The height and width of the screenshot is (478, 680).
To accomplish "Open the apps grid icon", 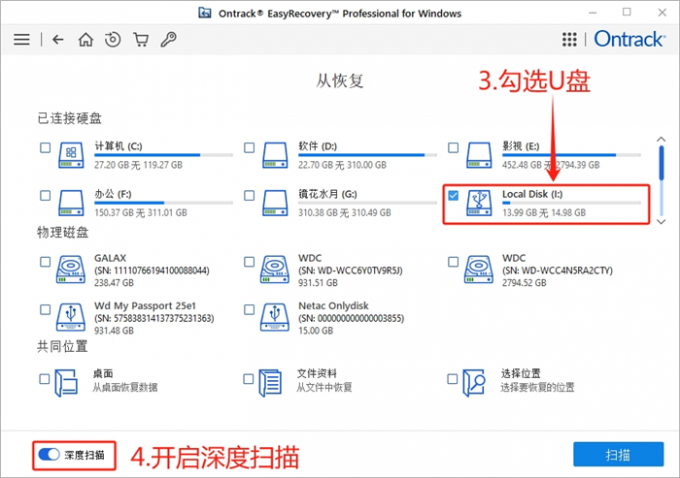I will 569,39.
